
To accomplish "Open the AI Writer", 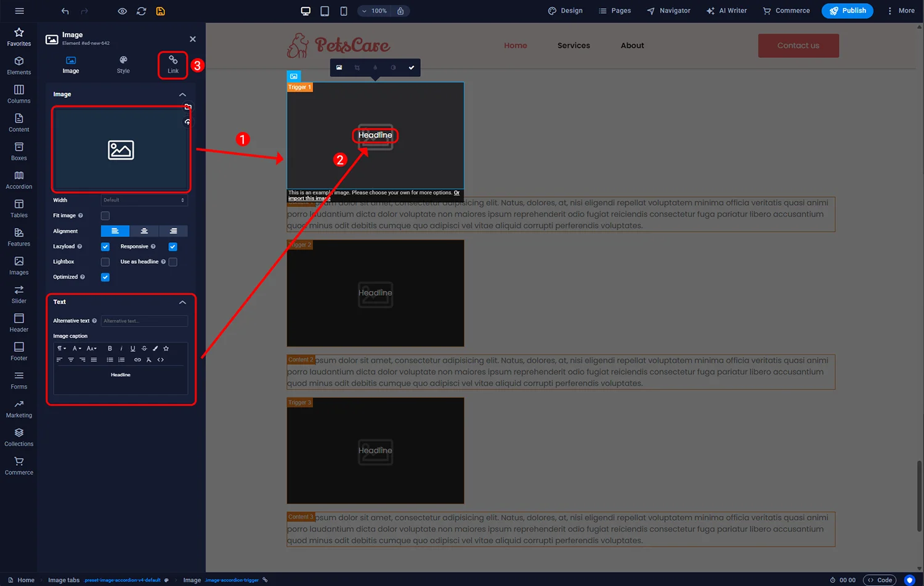I will coord(726,11).
